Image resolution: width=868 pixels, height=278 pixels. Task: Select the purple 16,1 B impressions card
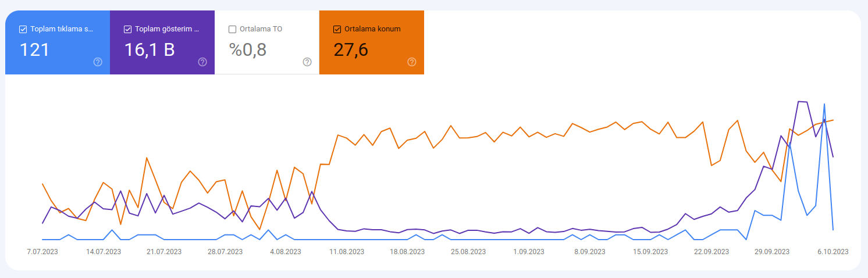(x=162, y=42)
